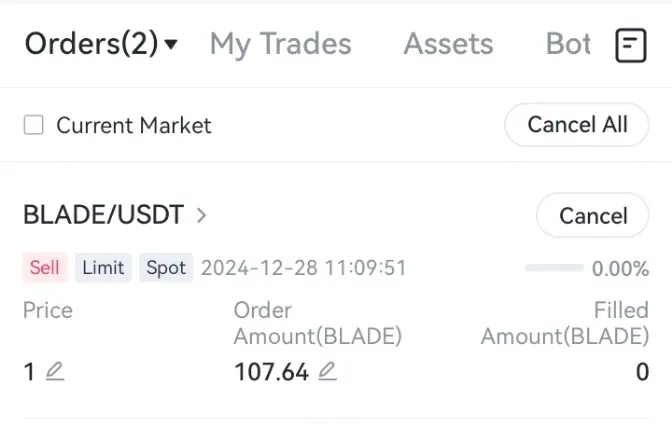This screenshot has height=424, width=672.
Task: Click the order fill progress bar
Action: point(553,268)
